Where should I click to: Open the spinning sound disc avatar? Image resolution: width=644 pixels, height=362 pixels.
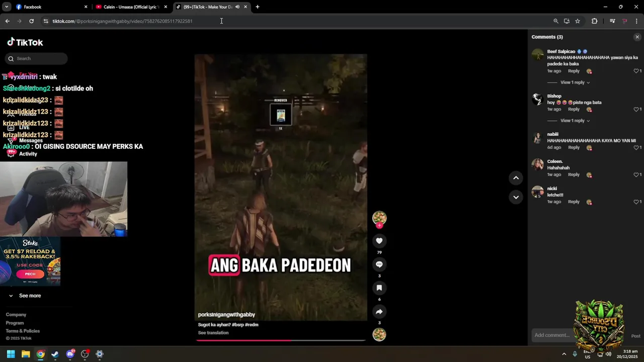379,334
